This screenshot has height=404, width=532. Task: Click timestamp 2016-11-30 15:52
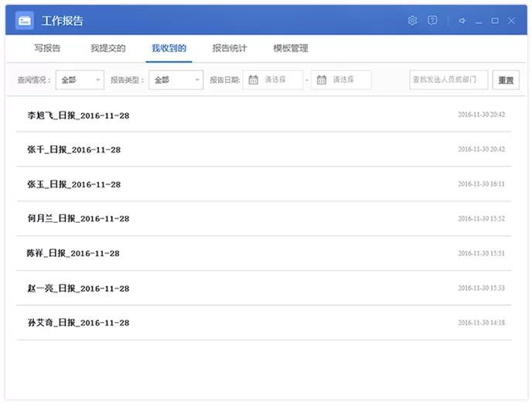click(481, 218)
